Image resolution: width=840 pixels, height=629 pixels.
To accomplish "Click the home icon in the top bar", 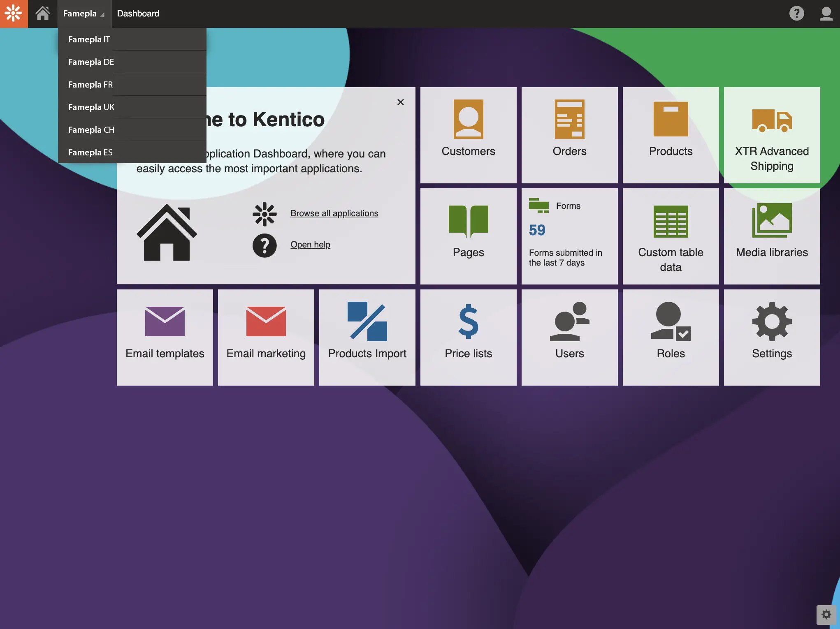I will tap(43, 14).
